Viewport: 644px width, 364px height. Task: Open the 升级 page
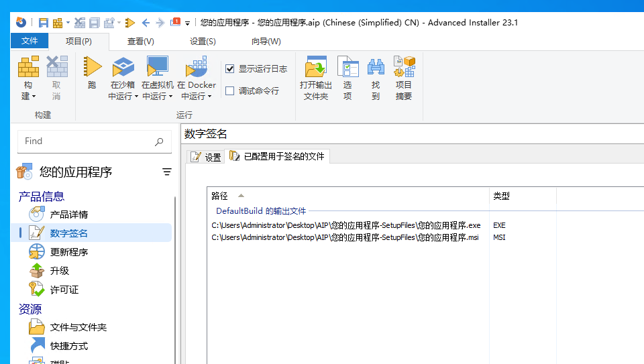click(x=59, y=271)
